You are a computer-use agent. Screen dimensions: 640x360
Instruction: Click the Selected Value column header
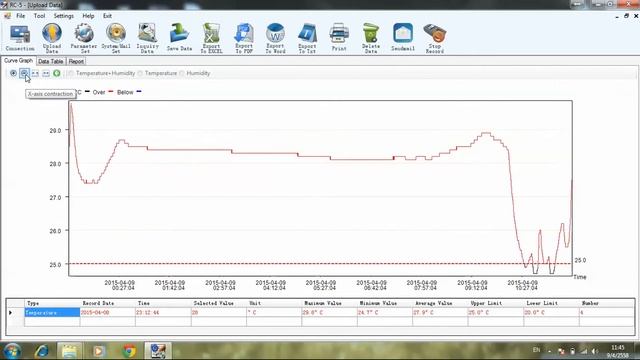218,303
